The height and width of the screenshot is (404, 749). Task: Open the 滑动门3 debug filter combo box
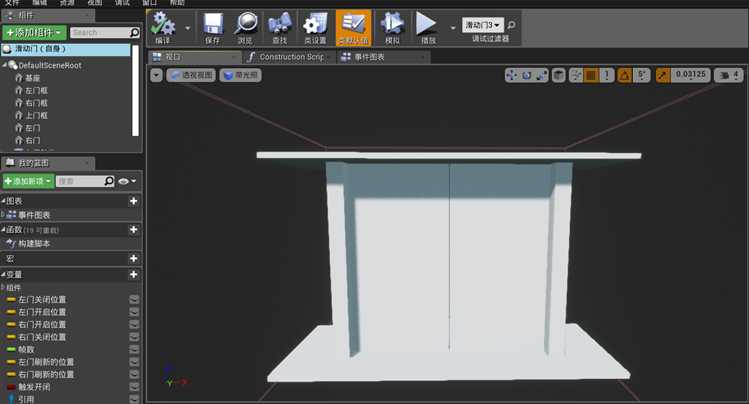point(482,25)
